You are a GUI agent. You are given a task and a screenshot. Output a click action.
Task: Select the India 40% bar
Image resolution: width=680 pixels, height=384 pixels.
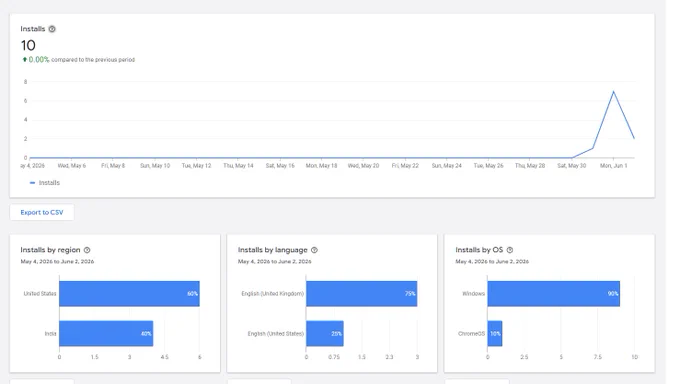click(106, 334)
